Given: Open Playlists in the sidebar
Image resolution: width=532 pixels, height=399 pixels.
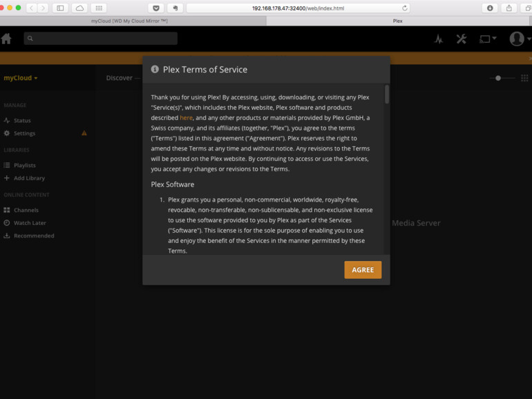Looking at the screenshot, I should tap(24, 166).
